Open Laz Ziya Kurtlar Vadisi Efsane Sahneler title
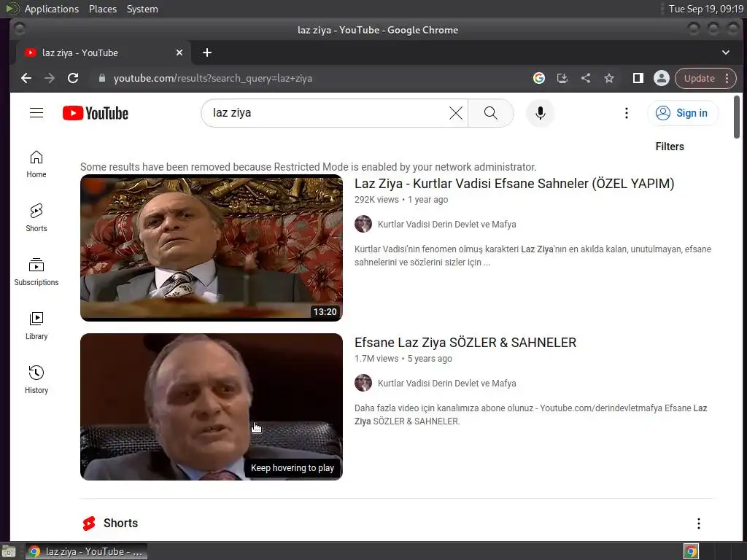This screenshot has width=747, height=560. coord(514,183)
